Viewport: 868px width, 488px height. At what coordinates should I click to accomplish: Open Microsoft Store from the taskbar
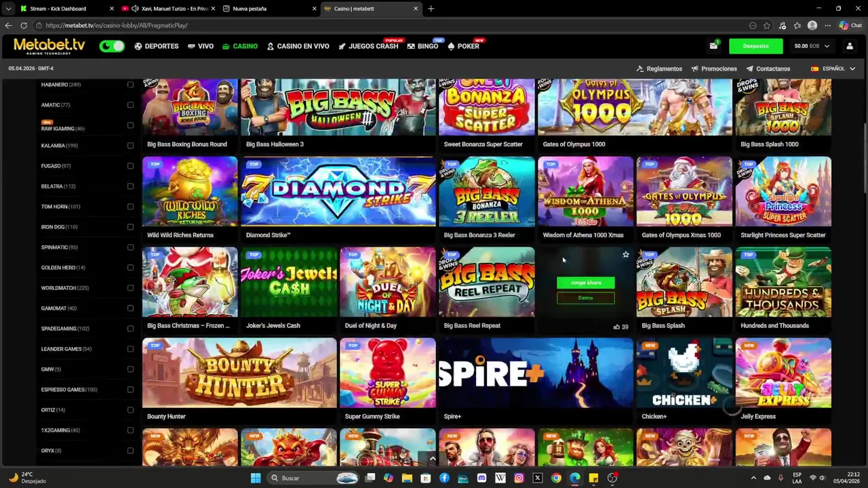(x=426, y=478)
